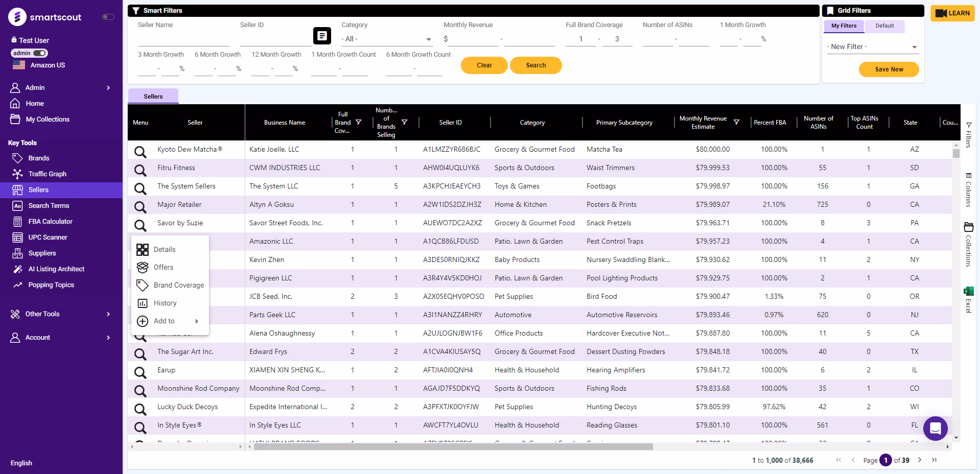The image size is (980, 474).
Task: Click the English language link
Action: [21, 463]
